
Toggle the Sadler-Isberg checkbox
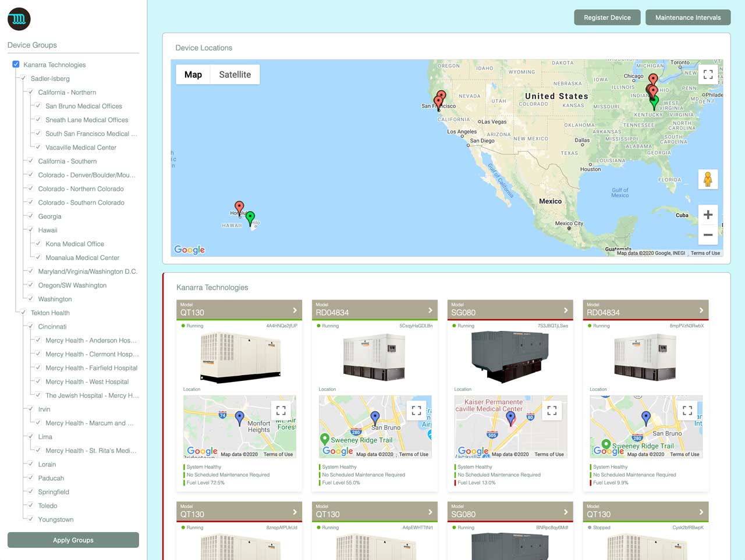(23, 79)
